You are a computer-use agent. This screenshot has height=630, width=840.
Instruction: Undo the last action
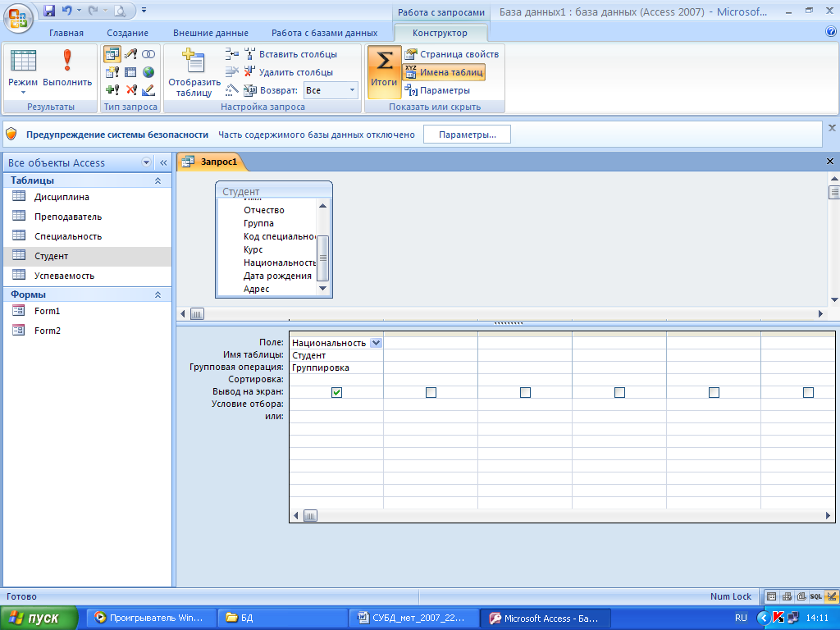[x=67, y=10]
